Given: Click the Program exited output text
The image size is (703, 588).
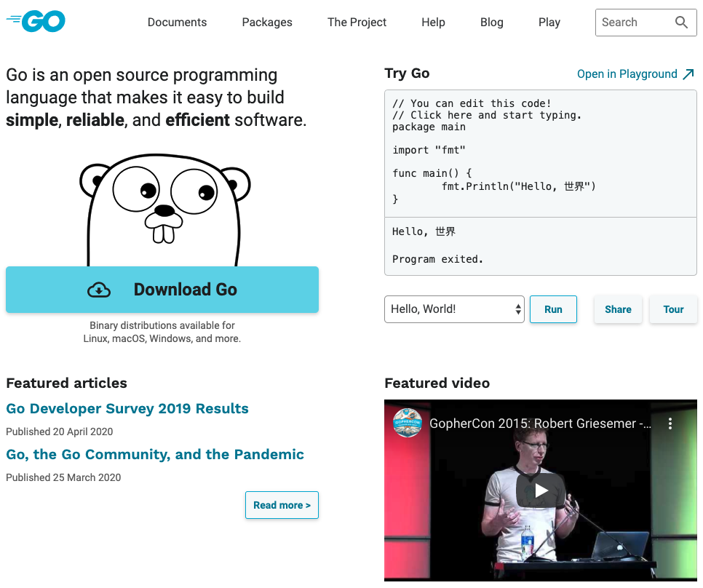Looking at the screenshot, I should coord(437,259).
